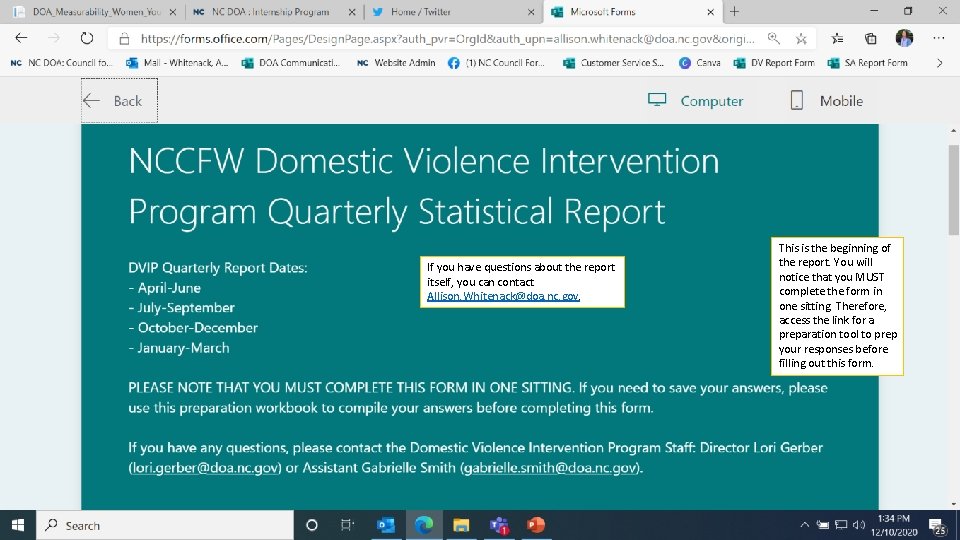Viewport: 960px width, 540px height.
Task: Open browser Settings and more menu
Action: point(939,38)
